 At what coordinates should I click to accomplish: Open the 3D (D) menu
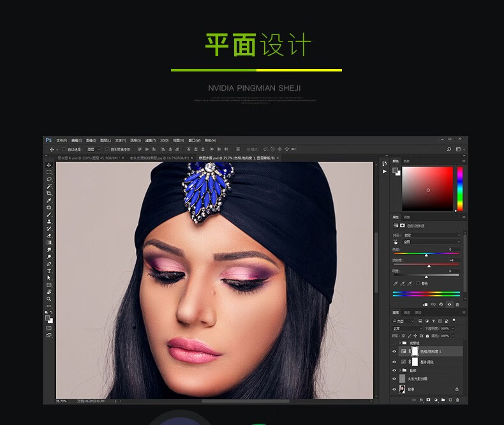(x=164, y=140)
